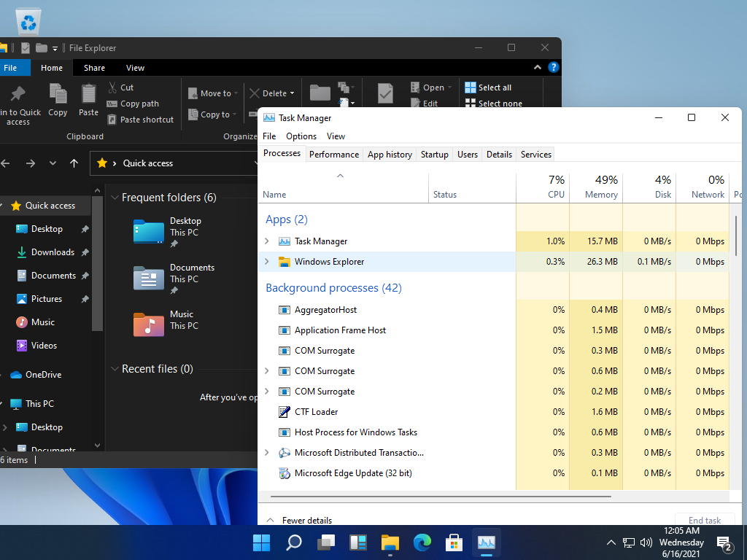Expand Microsoft Distributed Transaction process row
This screenshot has width=747, height=560.
[267, 452]
